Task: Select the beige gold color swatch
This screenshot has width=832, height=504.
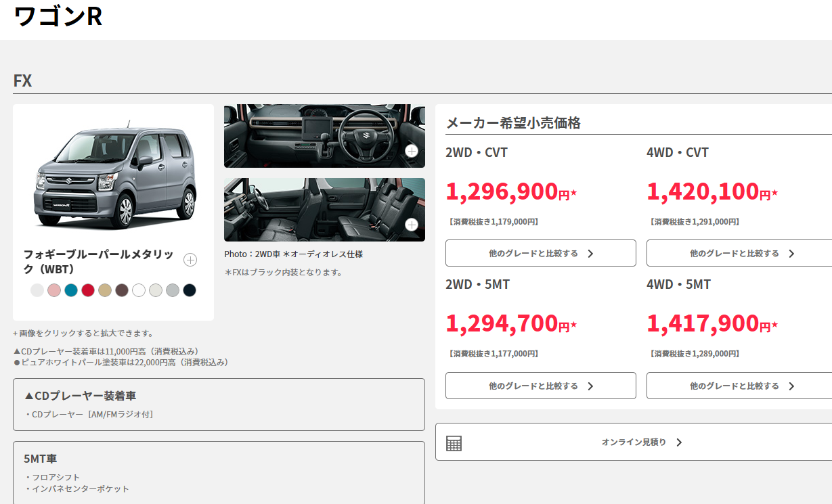Action: point(105,290)
